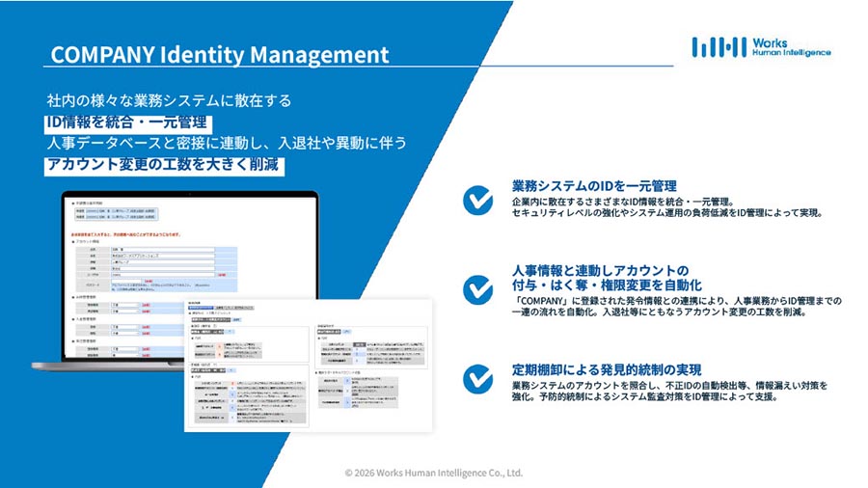The width and height of the screenshot is (868, 488).
Task: Click the line starting 一連の流れを自動化
Action: [659, 312]
